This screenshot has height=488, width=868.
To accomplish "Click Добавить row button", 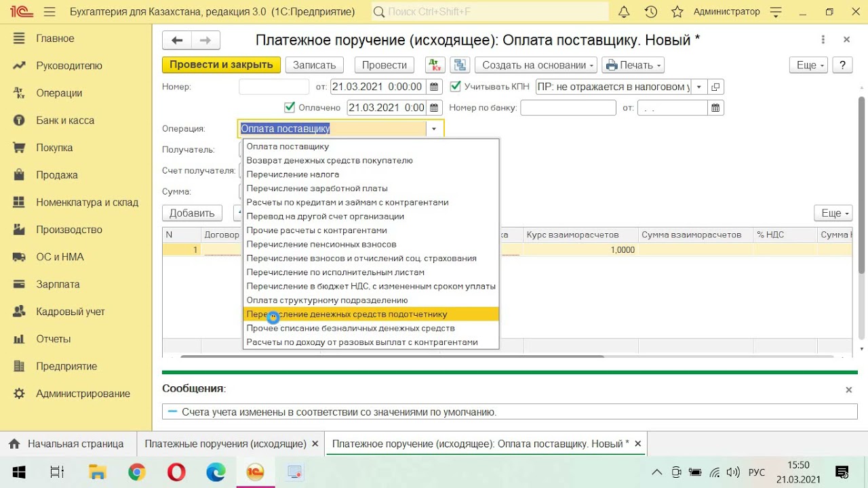I will pyautogui.click(x=192, y=213).
